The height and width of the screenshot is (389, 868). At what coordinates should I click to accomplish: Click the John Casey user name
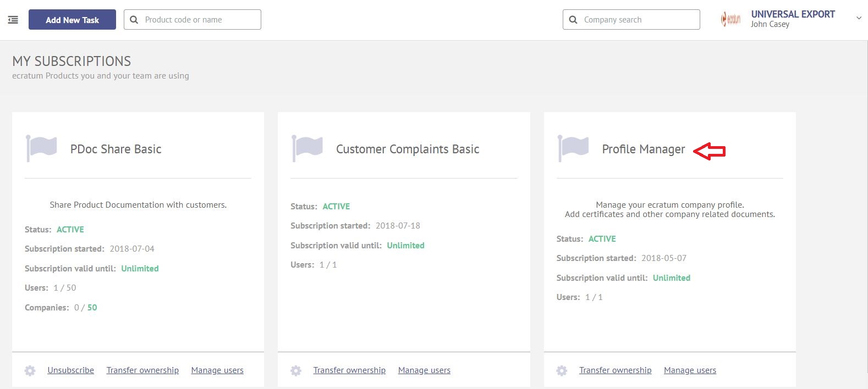tap(770, 24)
